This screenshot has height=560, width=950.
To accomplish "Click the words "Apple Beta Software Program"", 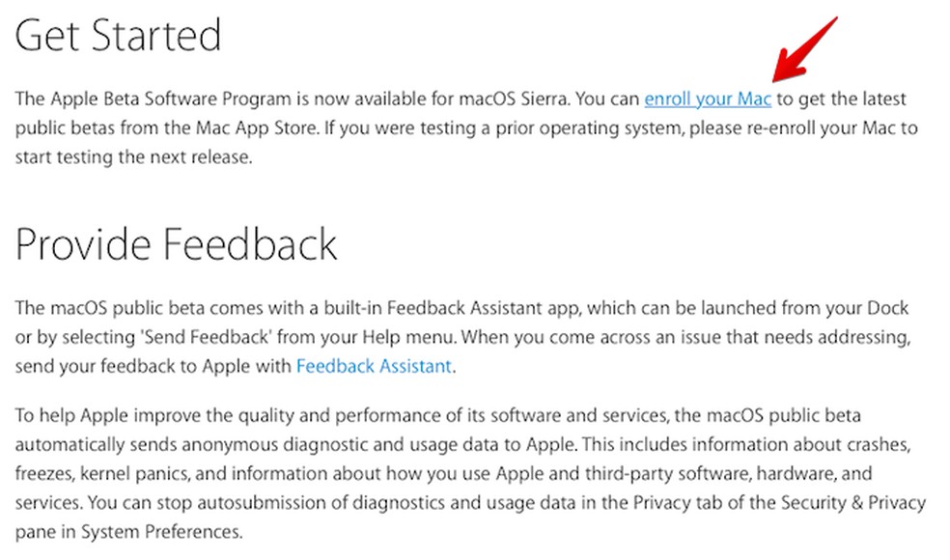I will tap(152, 99).
